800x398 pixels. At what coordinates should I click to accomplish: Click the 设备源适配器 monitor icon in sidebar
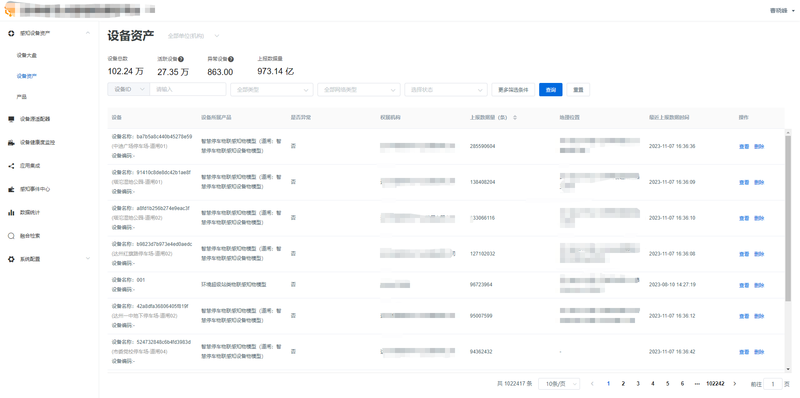click(11, 119)
